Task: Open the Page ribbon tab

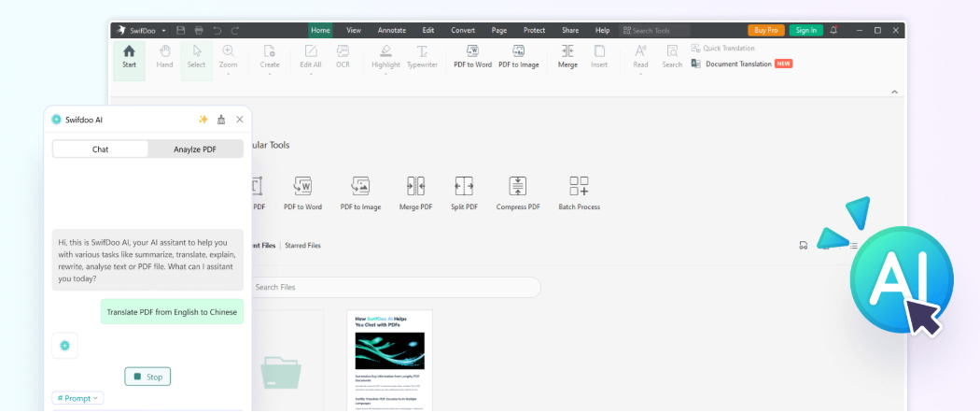Action: click(499, 30)
